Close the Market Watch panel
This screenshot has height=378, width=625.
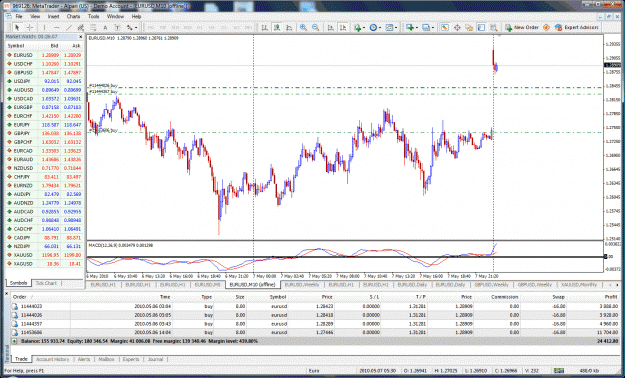click(81, 37)
